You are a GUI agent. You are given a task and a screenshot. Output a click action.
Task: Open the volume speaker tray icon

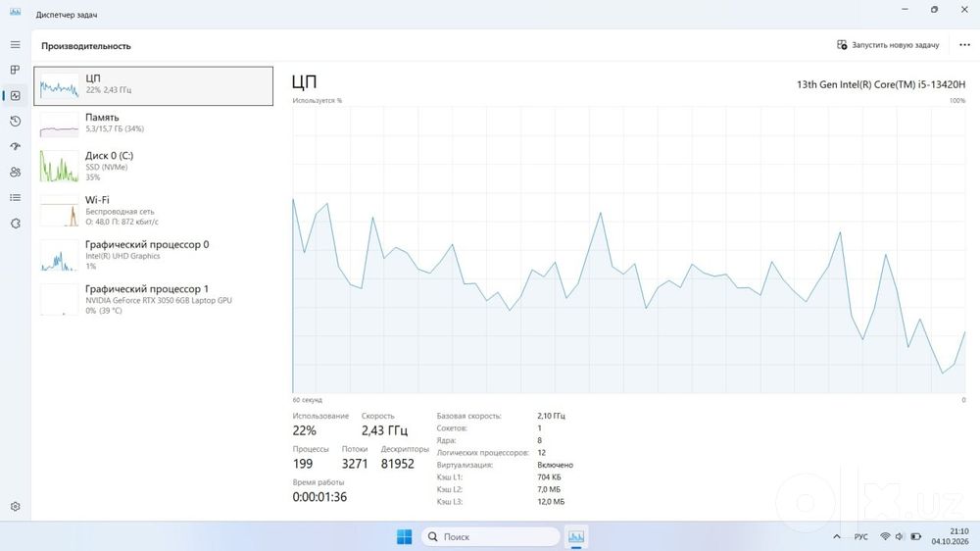coord(900,536)
